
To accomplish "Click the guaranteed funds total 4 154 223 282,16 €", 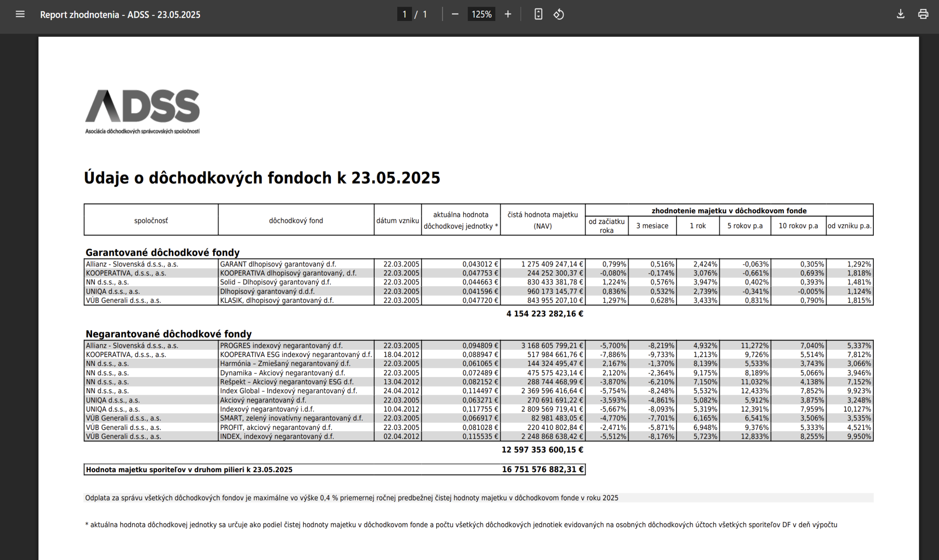I will pyautogui.click(x=545, y=314).
